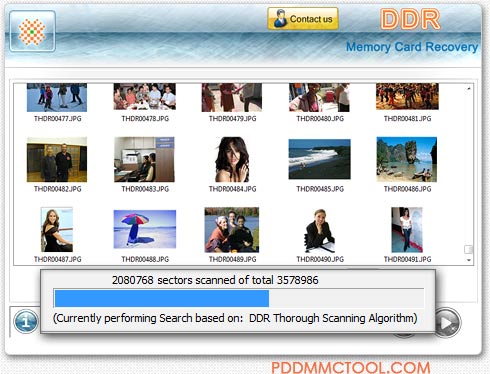Click file name THDR00485.JPG
This screenshot has width=490, height=374.
click(x=320, y=189)
